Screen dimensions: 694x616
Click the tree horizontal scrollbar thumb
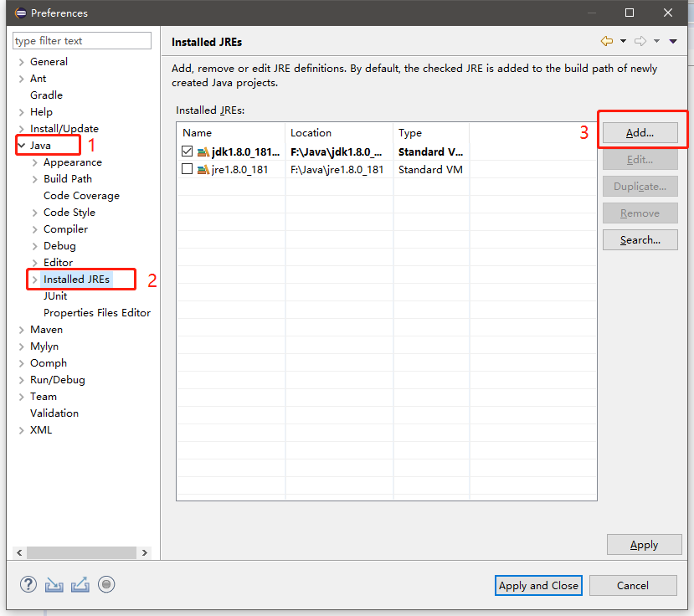pyautogui.click(x=81, y=552)
